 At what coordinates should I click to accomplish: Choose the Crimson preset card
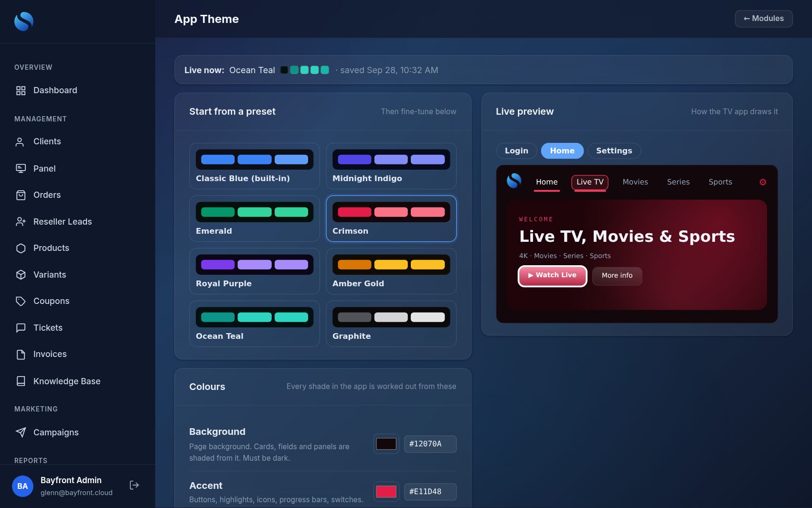pos(391,218)
